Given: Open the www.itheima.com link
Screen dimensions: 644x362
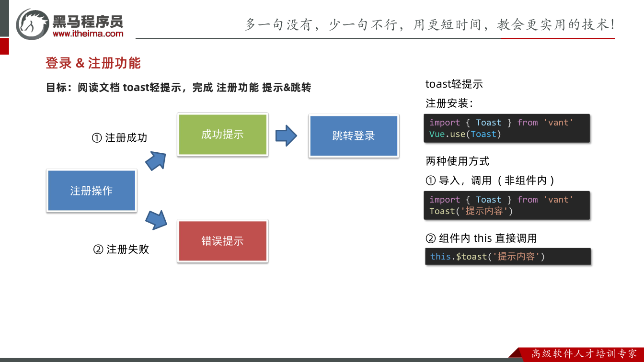Looking at the screenshot, I should tap(88, 34).
